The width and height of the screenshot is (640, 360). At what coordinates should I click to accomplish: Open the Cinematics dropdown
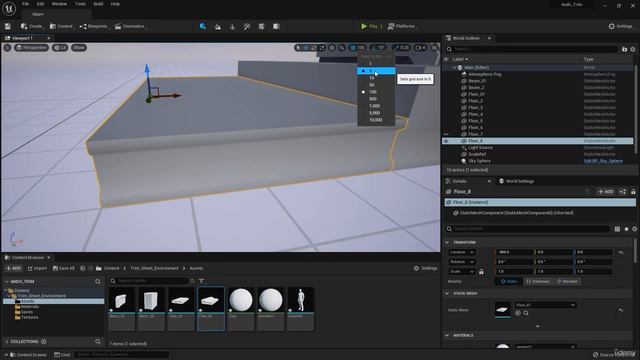click(130, 26)
